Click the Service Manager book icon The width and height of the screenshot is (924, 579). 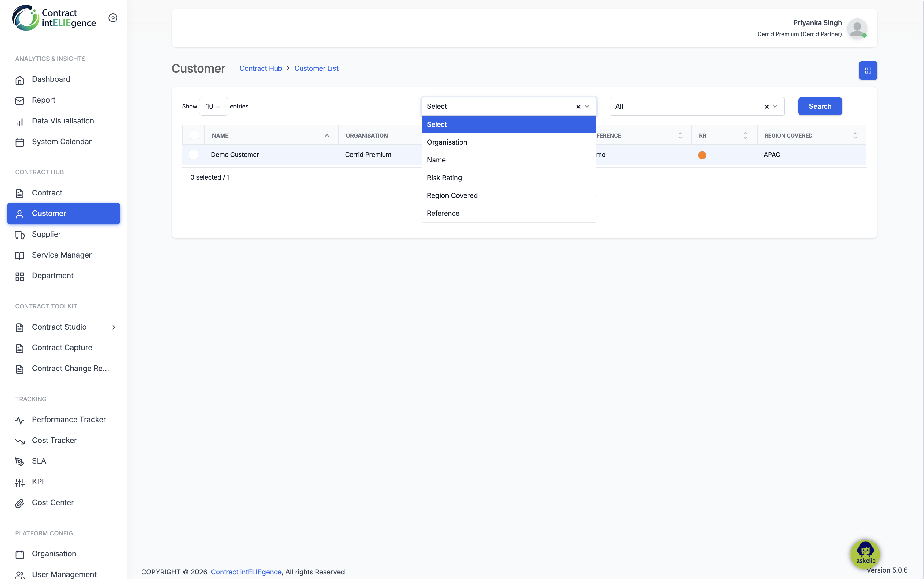coord(20,255)
